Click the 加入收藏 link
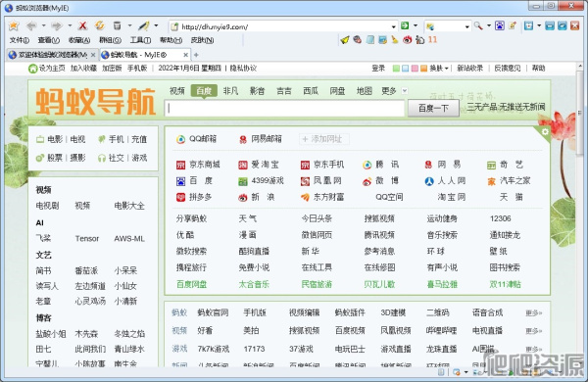Screen dimensions: 588x382 tap(83, 69)
